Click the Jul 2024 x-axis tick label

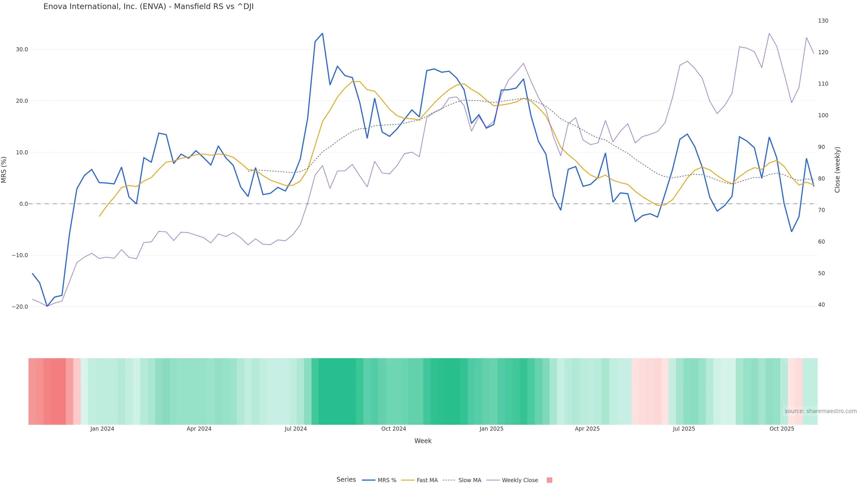pos(295,429)
